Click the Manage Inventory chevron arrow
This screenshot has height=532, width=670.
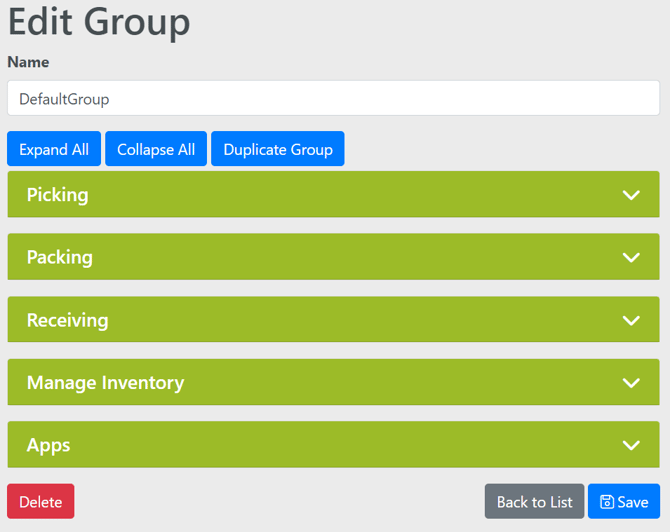point(631,383)
